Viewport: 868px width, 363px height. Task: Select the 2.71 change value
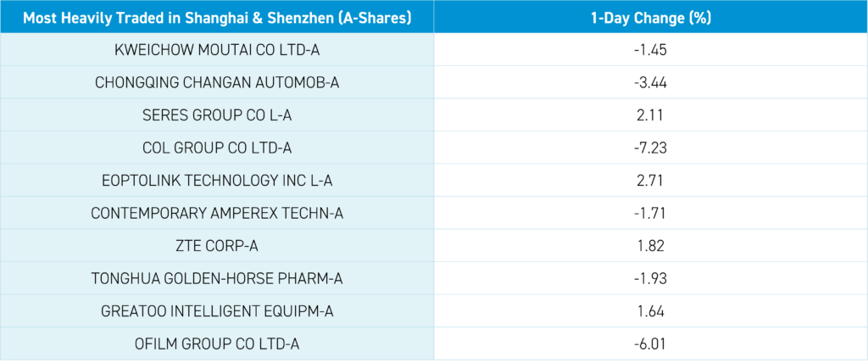[651, 181]
